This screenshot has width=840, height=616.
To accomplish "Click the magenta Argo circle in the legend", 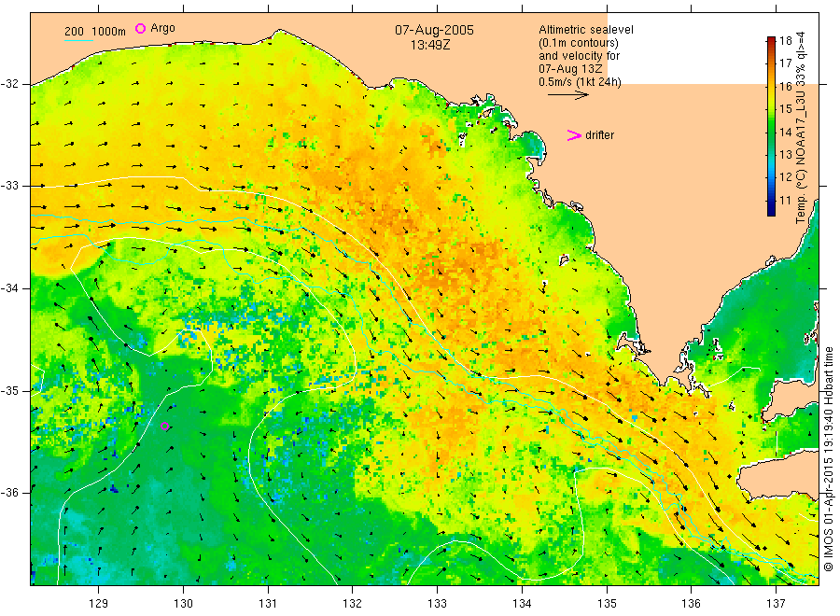I will [140, 28].
